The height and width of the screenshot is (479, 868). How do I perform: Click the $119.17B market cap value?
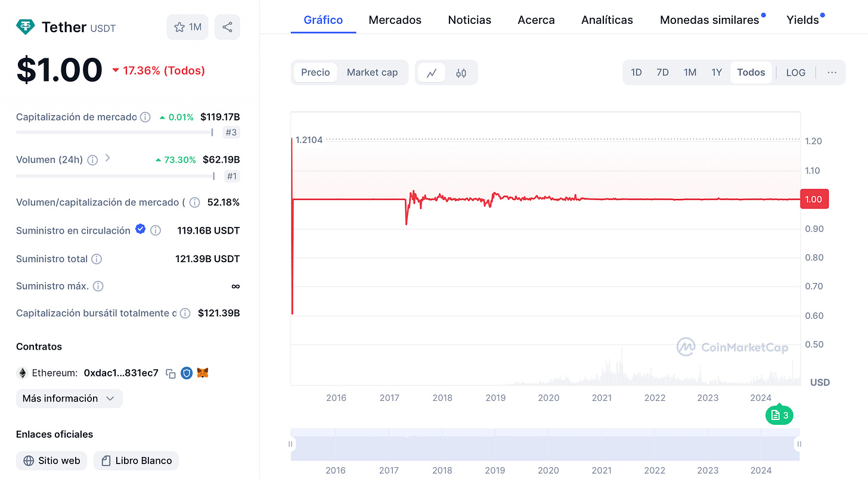point(220,117)
